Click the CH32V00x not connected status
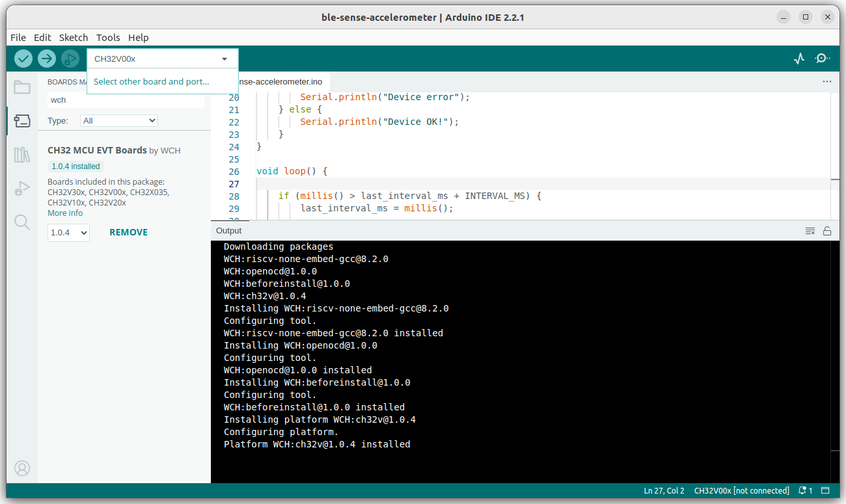The width and height of the screenshot is (846, 504). pos(742,490)
